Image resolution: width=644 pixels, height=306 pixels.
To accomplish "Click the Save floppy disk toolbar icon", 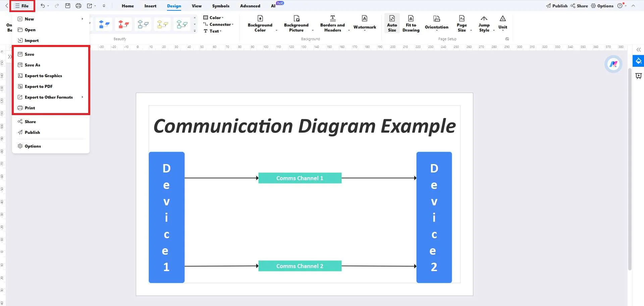I will click(68, 6).
